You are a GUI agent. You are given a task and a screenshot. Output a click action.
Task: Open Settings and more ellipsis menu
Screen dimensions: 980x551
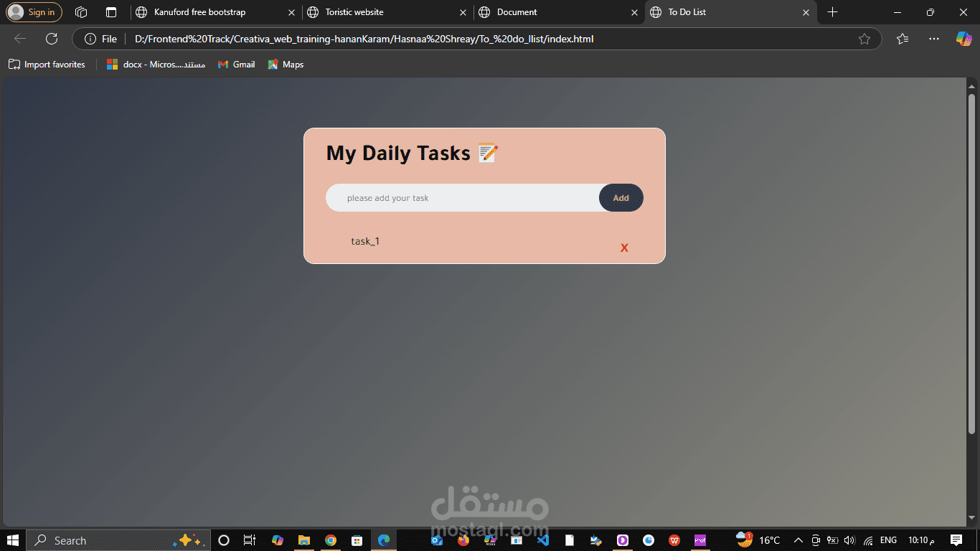click(x=933, y=39)
